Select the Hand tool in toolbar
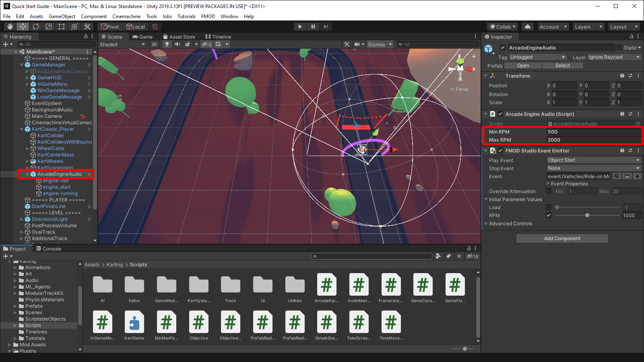 click(x=10, y=27)
